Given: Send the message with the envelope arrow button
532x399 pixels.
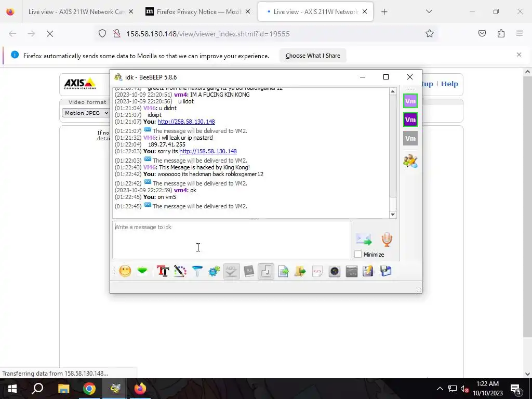Looking at the screenshot, I should [364, 239].
